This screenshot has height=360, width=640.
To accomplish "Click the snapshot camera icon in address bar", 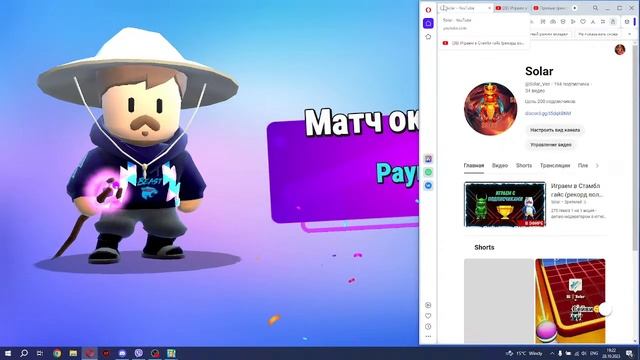I will click(x=553, y=22).
